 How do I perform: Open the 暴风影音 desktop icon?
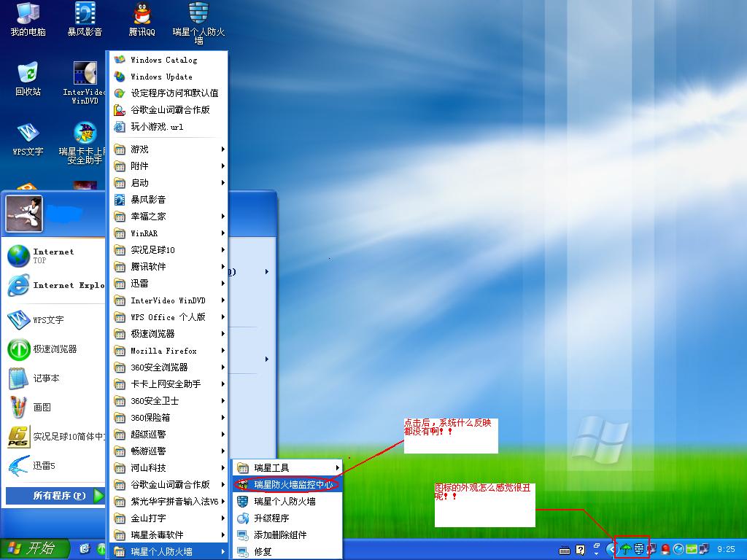[x=85, y=19]
